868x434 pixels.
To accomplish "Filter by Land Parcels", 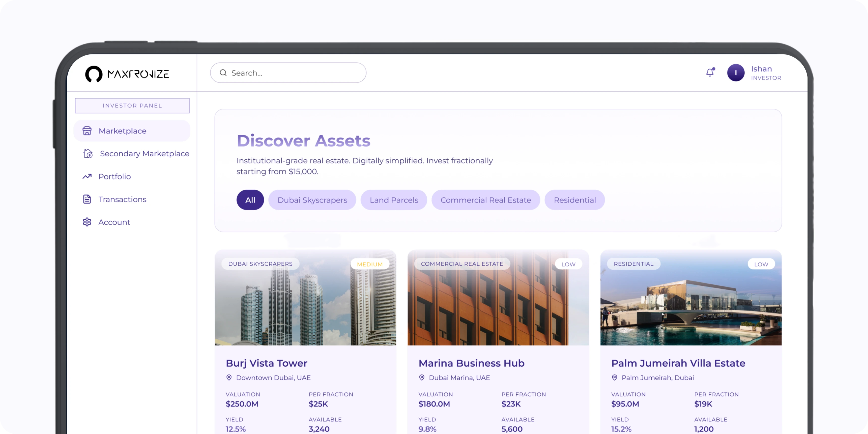I will 394,200.
